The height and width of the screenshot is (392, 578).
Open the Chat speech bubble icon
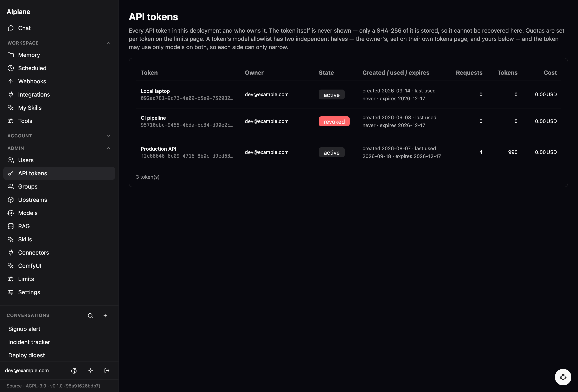point(11,28)
